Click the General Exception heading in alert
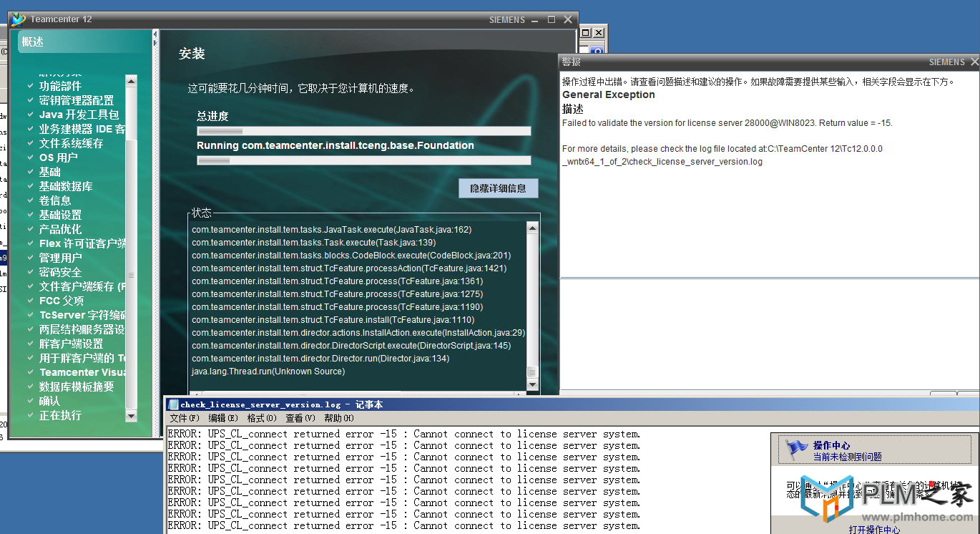 tap(609, 94)
